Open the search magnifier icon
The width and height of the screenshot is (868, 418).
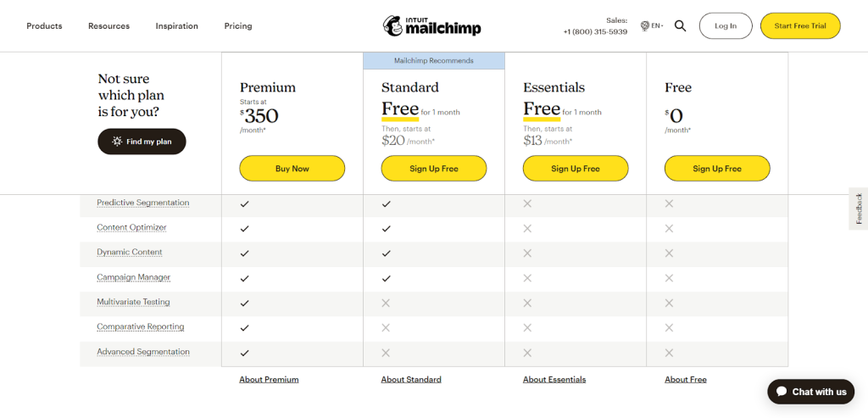(680, 26)
